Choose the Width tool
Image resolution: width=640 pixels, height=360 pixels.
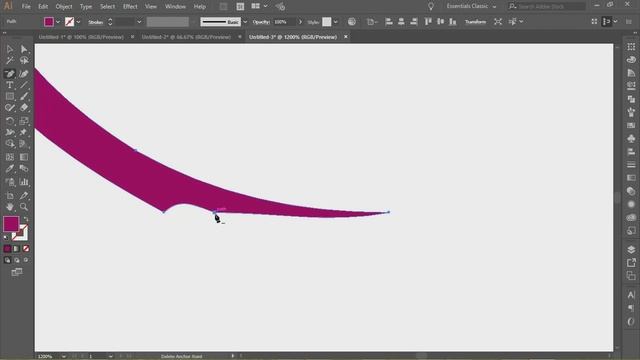[x=10, y=132]
